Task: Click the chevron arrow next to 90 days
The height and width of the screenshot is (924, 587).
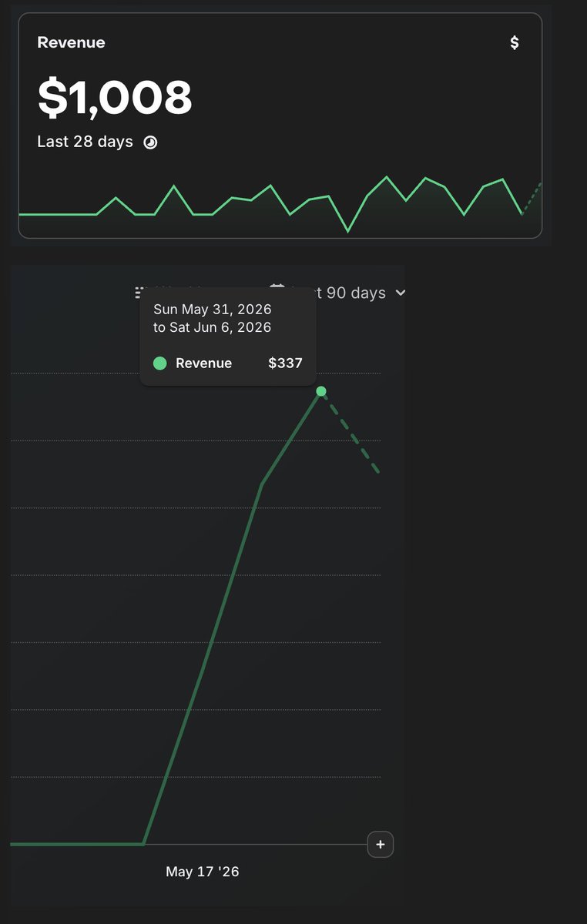Action: pyautogui.click(x=399, y=293)
